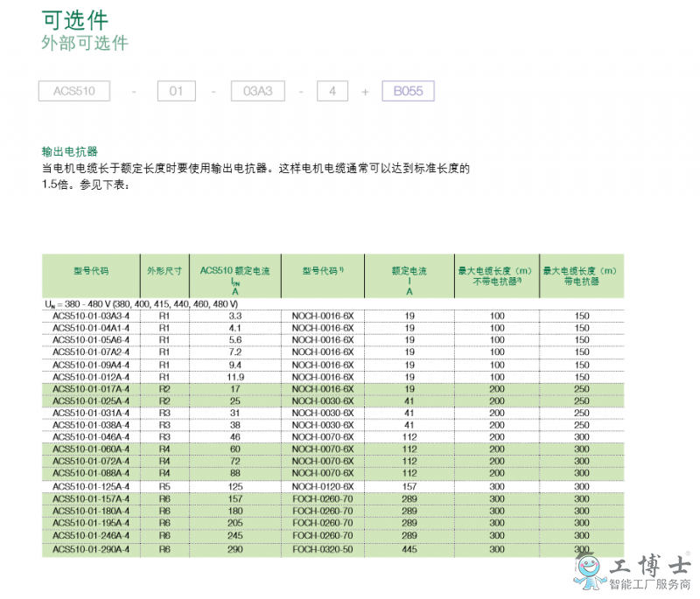
Task: Click the "最大电缆长度 带电抗器" column header
Action: [580, 276]
